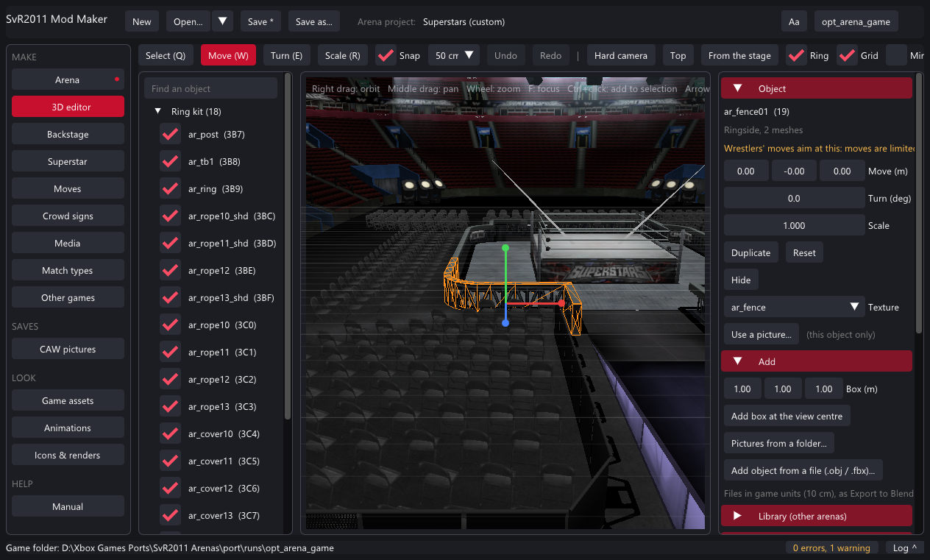Viewport: 930px width, 560px height.
Task: Open the Moves section
Action: click(x=68, y=188)
